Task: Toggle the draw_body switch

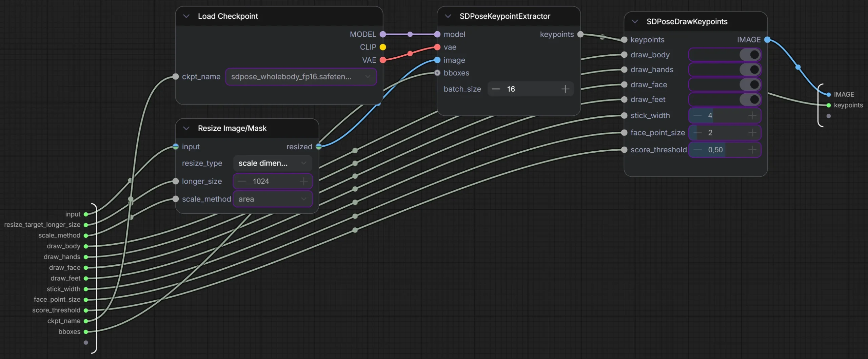Action: 750,55
